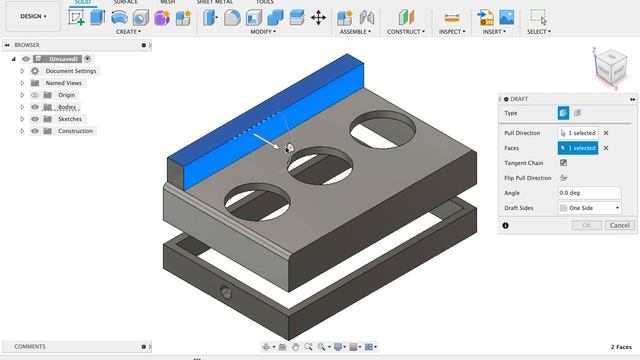
Task: Click the New Component icon in Assemble group
Action: coord(345,18)
